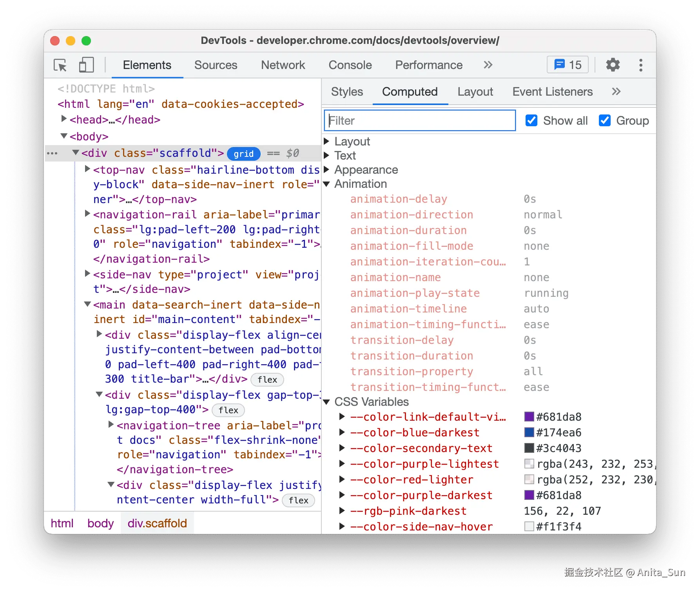
Task: Open the Network panel tab
Action: pos(283,65)
